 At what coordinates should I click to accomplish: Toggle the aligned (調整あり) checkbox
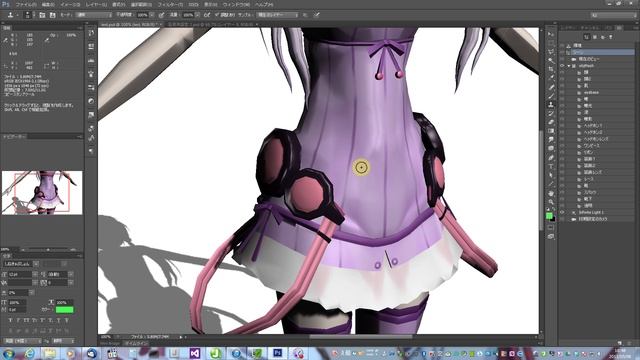coord(217,15)
